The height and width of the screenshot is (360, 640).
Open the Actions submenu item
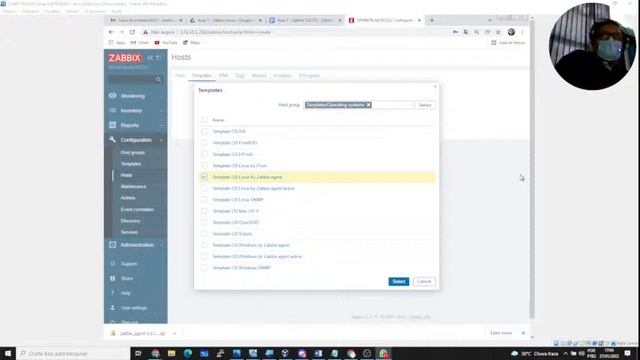[128, 198]
